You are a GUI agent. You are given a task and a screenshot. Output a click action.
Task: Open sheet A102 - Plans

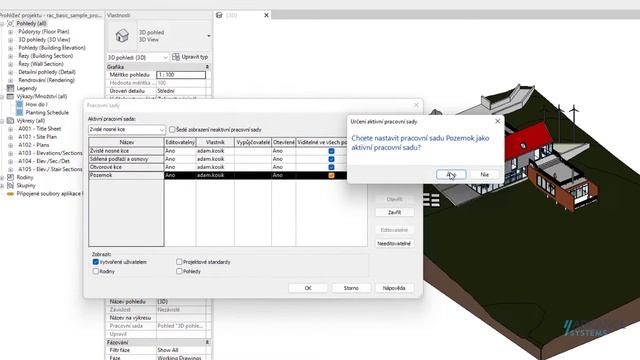click(x=33, y=145)
